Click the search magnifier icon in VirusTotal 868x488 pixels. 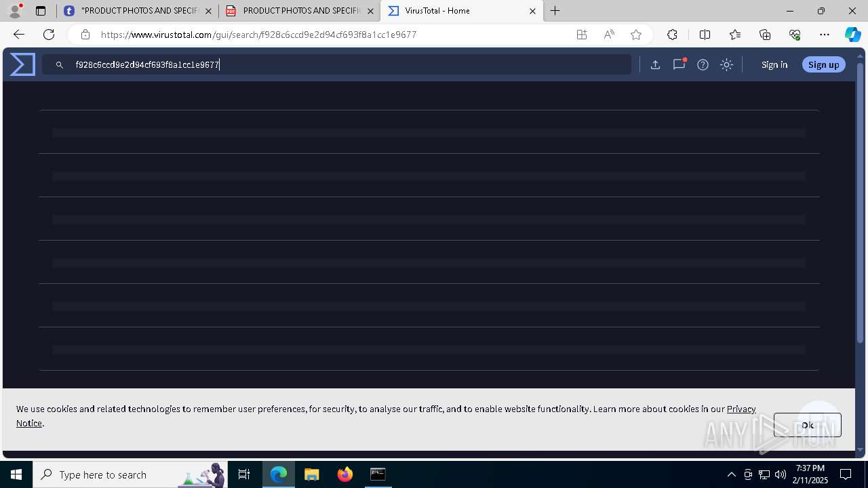click(x=60, y=65)
